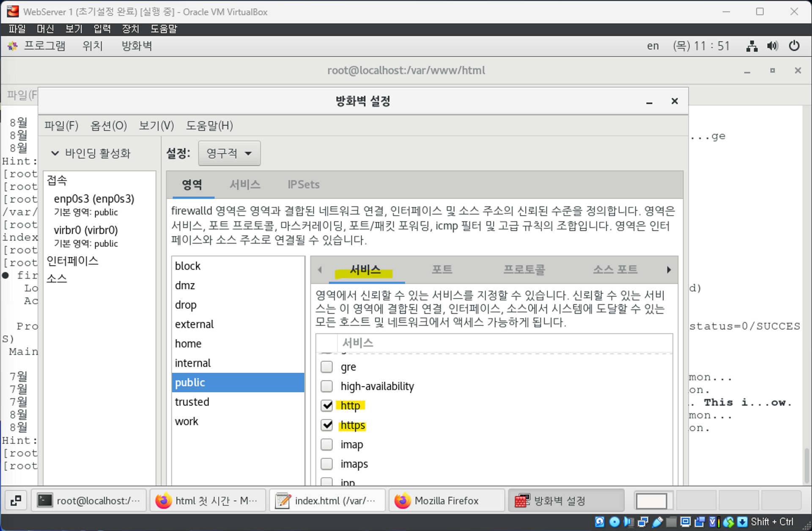Open index.html editor taskbar entry
Image resolution: width=812 pixels, height=531 pixels.
[327, 501]
